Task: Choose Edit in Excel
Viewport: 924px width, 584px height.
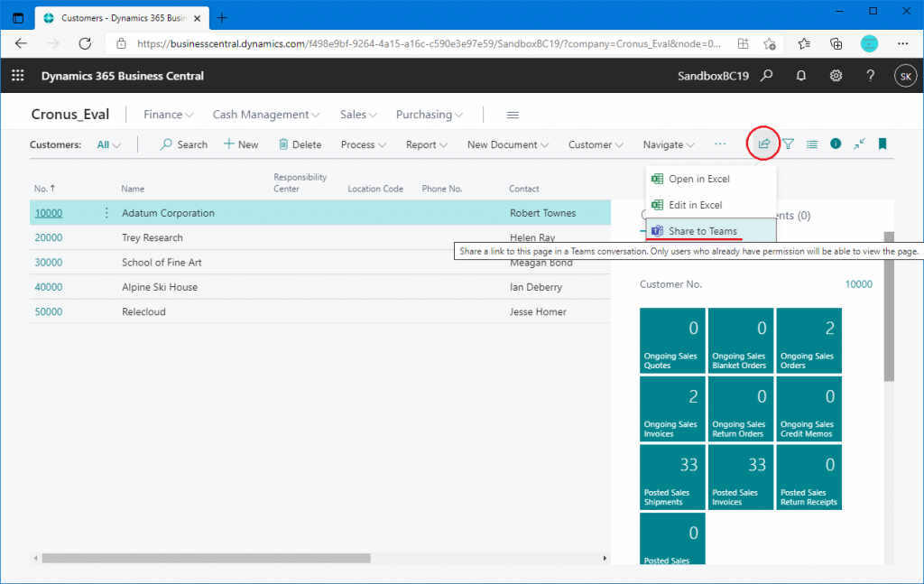Action: (x=711, y=205)
